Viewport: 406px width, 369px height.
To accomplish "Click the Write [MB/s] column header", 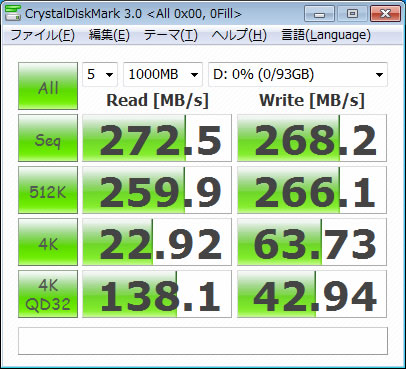I will coord(312,100).
